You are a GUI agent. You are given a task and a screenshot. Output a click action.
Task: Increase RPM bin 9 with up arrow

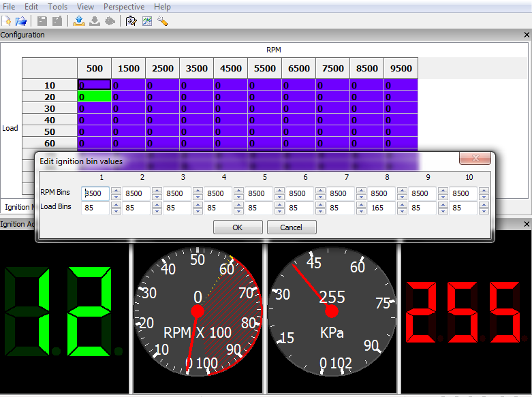[443, 191]
